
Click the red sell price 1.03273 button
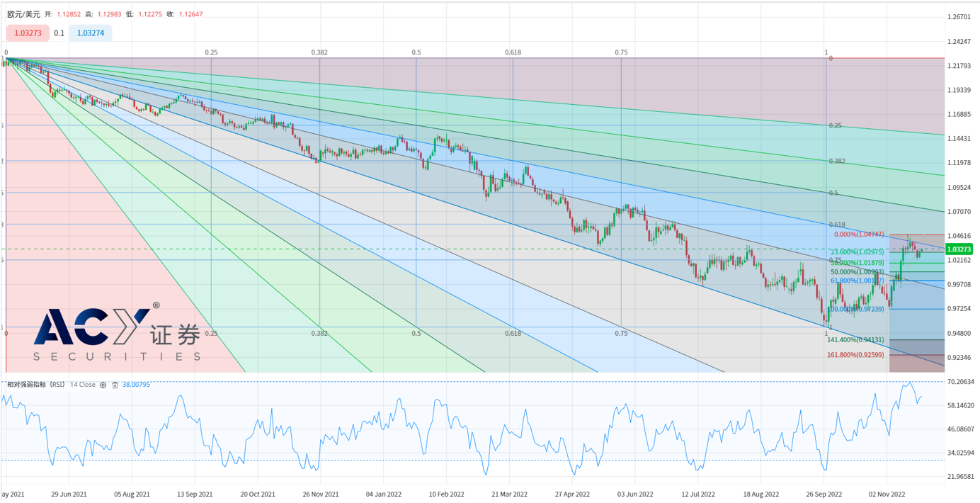[28, 33]
